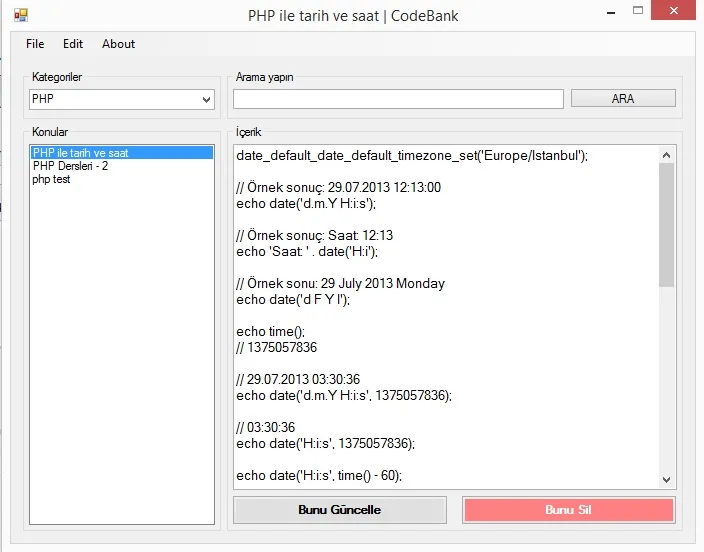Click the İçerik vertical scrollbar thumb
Image resolution: width=704 pixels, height=552 pixels.
point(667,225)
